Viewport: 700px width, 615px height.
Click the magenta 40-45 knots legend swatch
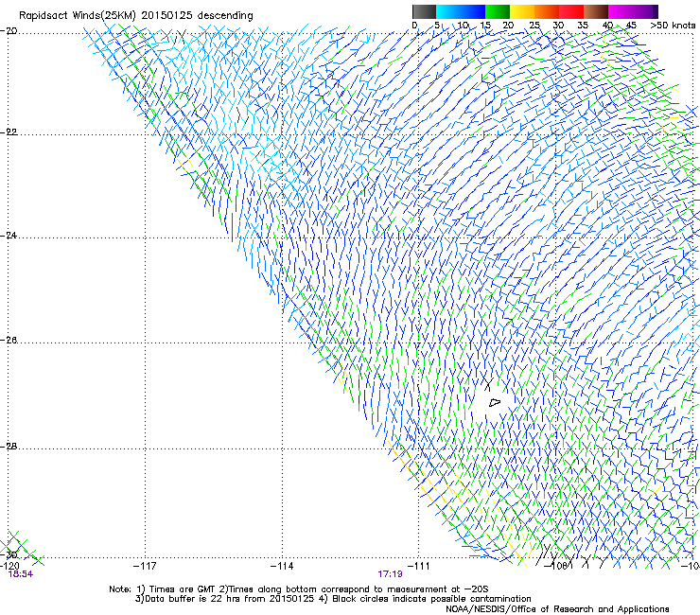pos(621,11)
